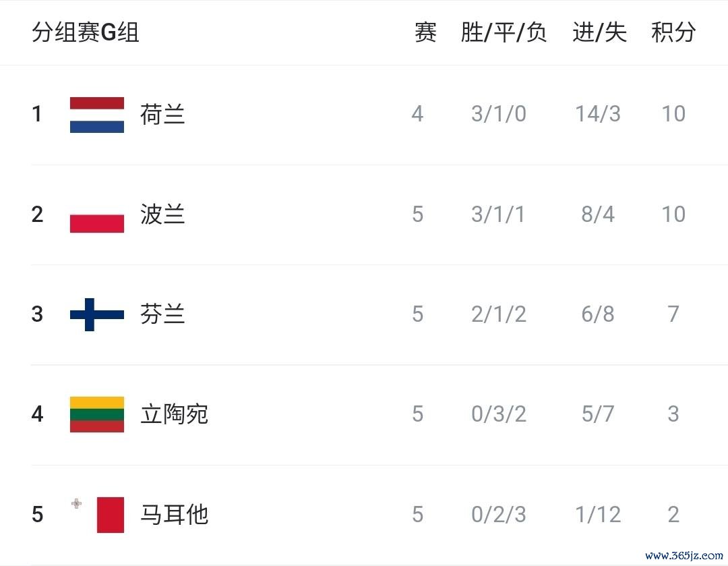Open team 波兰 details
728x566 pixels.
(162, 215)
